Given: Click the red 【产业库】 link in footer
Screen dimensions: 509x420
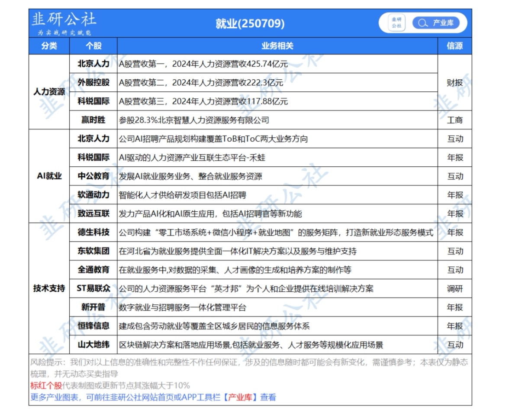Looking at the screenshot, I should 240,397.
